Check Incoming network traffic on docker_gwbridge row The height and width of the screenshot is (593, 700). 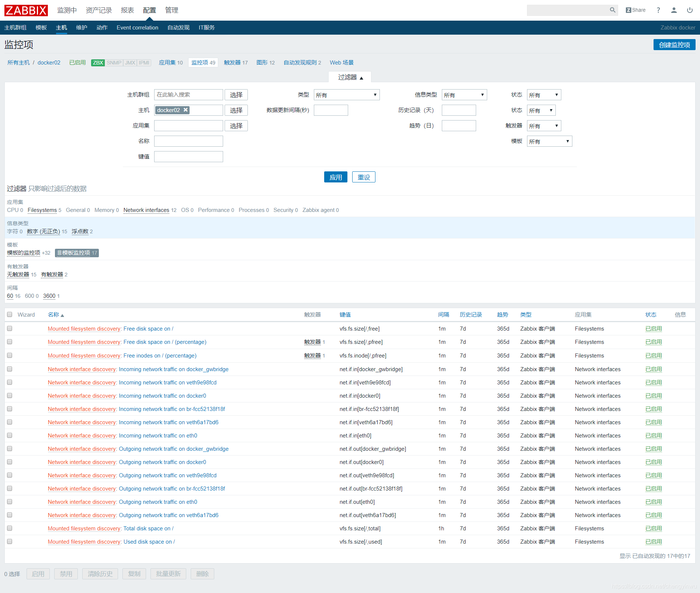(x=10, y=369)
